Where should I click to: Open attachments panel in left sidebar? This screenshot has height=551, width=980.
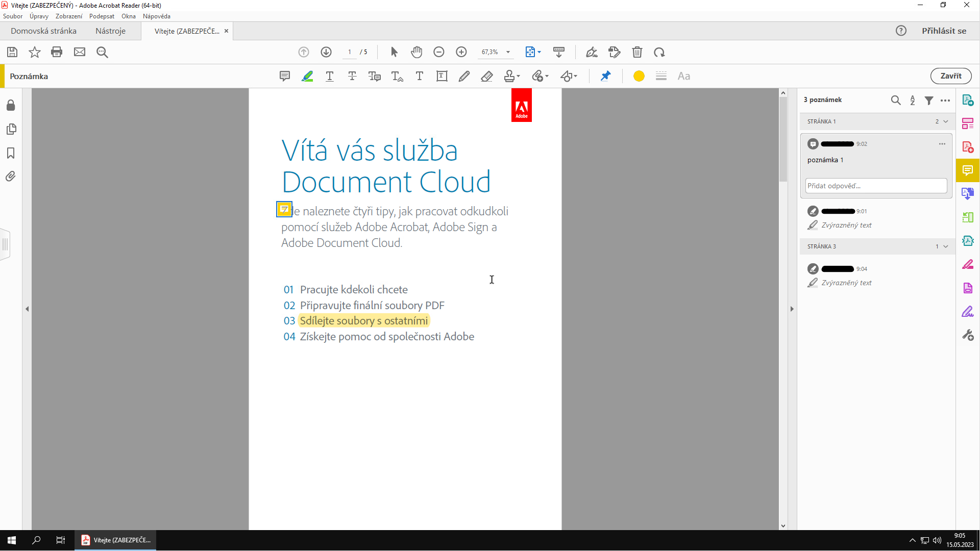pyautogui.click(x=11, y=177)
